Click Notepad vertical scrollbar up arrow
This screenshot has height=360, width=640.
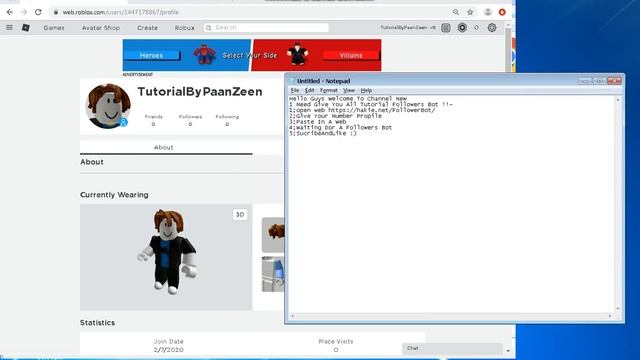618,100
